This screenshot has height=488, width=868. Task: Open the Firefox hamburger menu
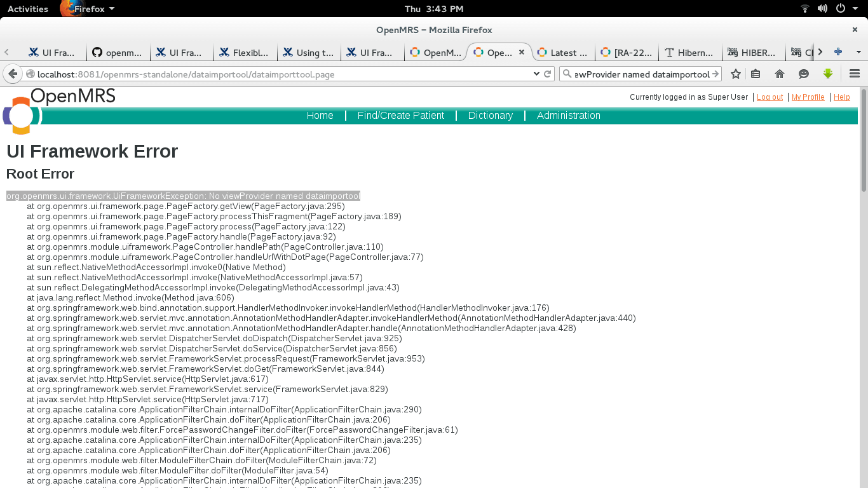coord(854,74)
